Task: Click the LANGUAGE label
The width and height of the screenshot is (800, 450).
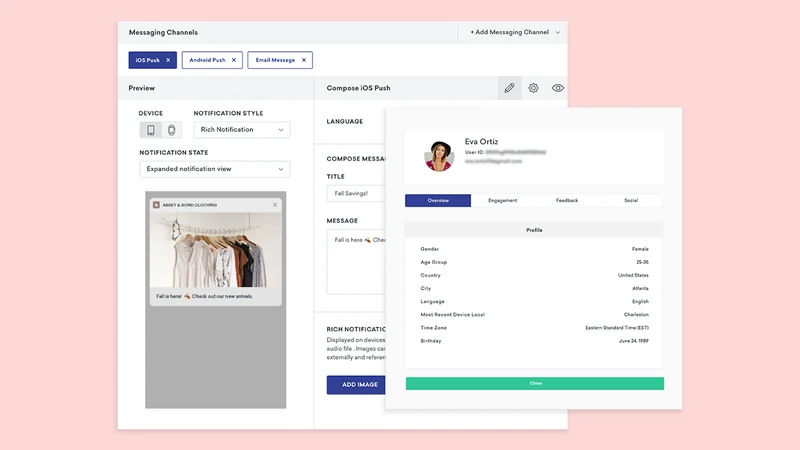Action: click(x=345, y=121)
